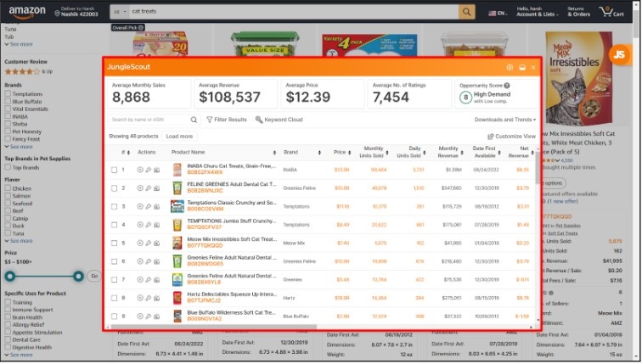Click Deliver to Nashik 422003 location

click(x=76, y=11)
